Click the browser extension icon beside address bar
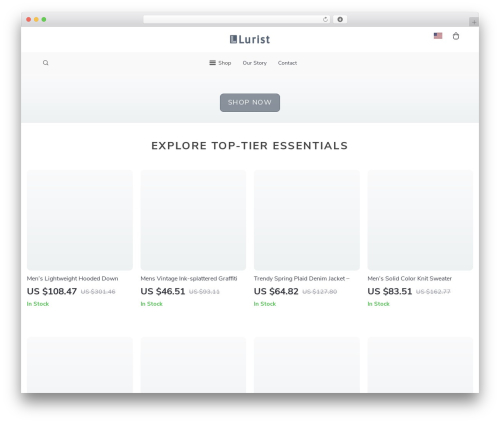Image resolution: width=500 pixels, height=423 pixels. tap(340, 19)
